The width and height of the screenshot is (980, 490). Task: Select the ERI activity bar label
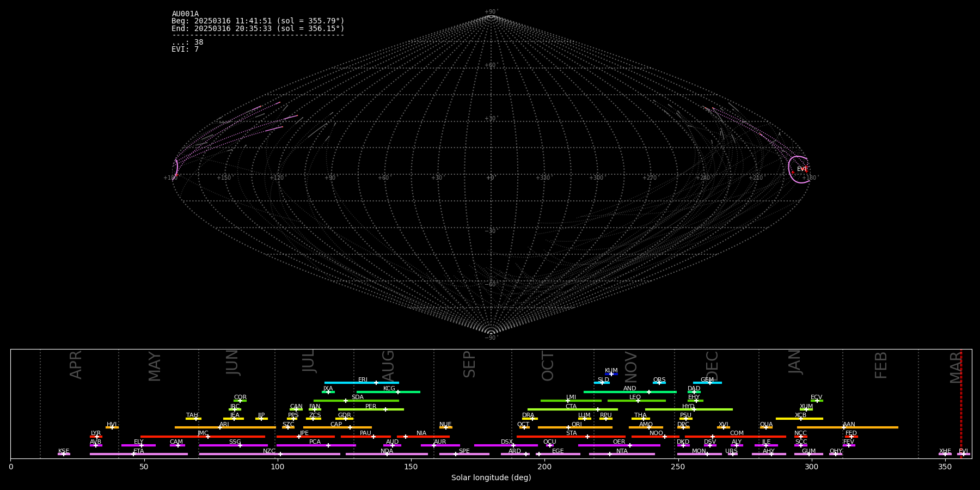363,380
